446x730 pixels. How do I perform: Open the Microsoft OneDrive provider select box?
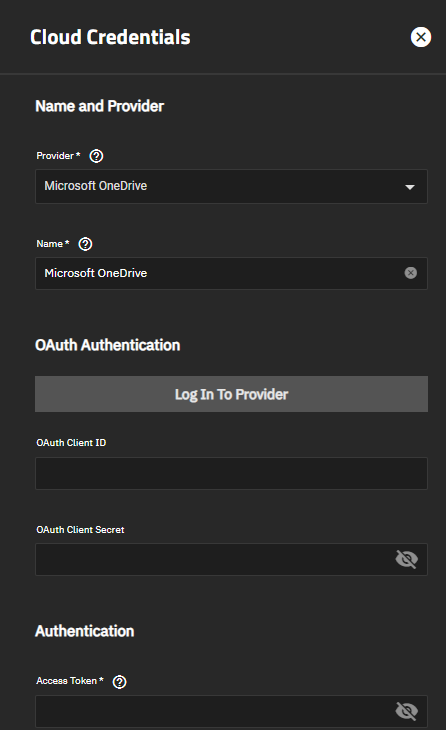point(231,186)
